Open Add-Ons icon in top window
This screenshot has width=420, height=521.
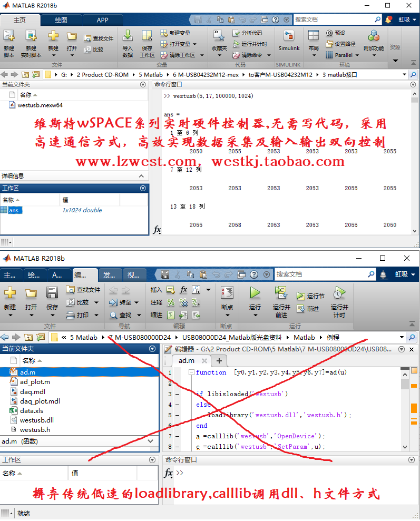[374, 36]
